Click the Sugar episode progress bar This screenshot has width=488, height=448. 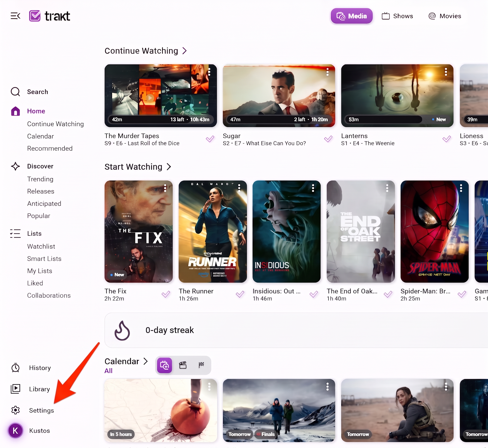click(279, 119)
